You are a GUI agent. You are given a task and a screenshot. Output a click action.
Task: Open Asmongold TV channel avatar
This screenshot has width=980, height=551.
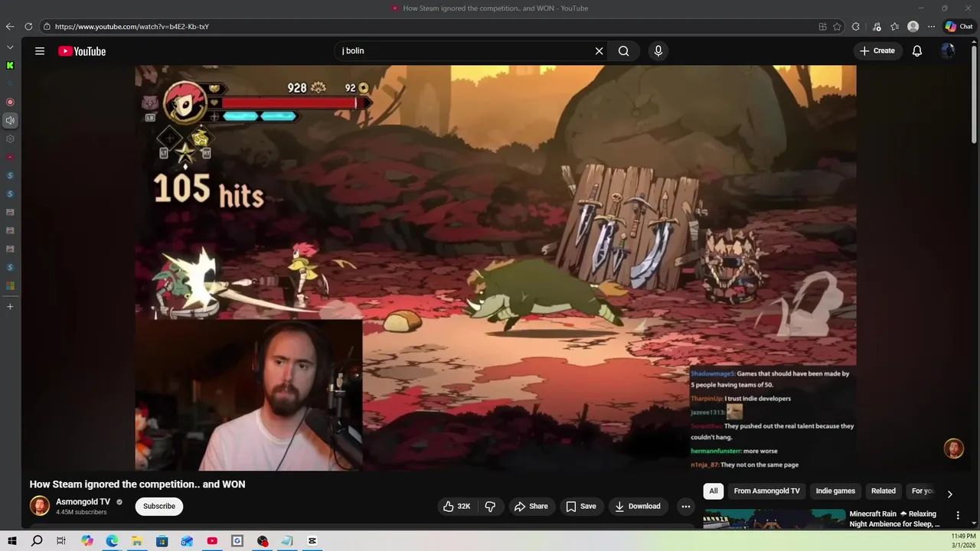(x=40, y=506)
